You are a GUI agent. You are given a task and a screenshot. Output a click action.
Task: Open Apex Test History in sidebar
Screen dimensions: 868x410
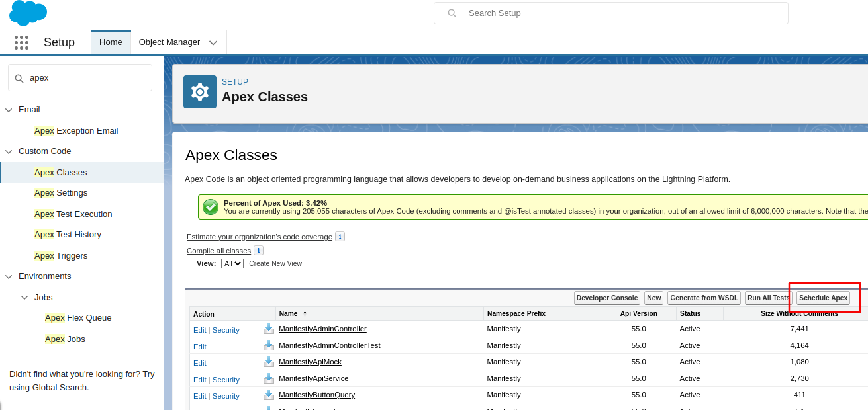(68, 235)
